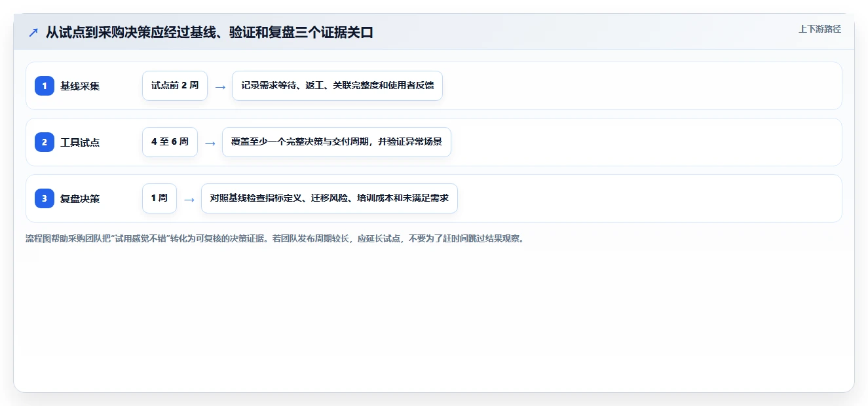Click the arrow after 试点前 2 周
Screen dimensions: 868x406
pyautogui.click(x=220, y=87)
